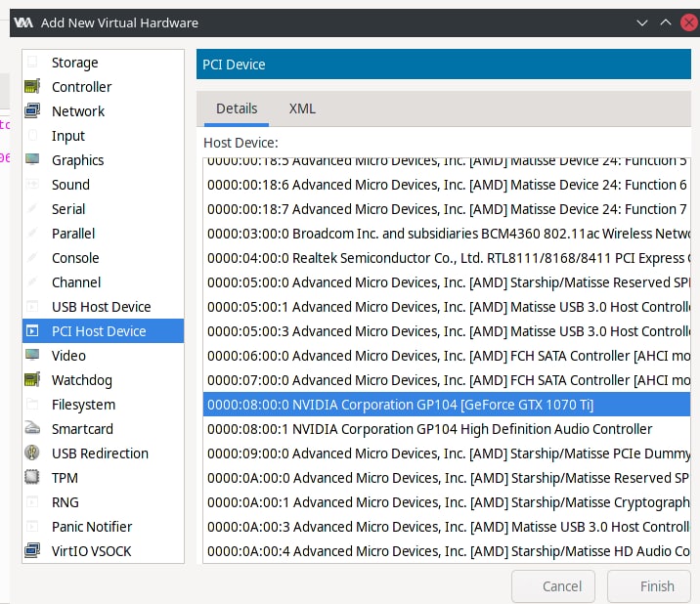Click the Watchdog device icon
This screenshot has height=604, width=700.
point(33,380)
